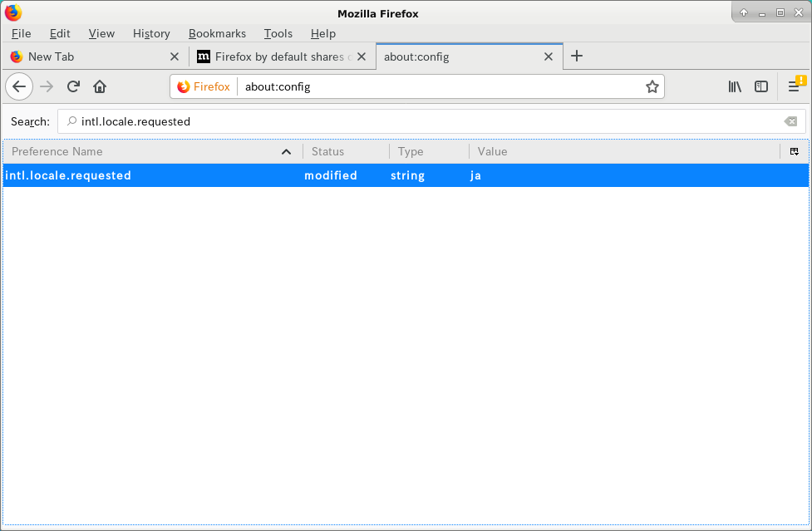Sort by Status column header

click(347, 151)
